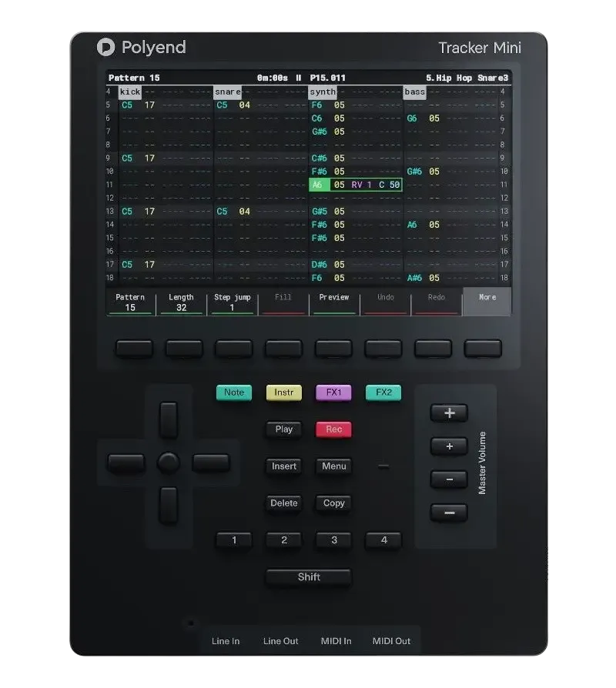Select the Step jump parameter on screen

pos(233,302)
